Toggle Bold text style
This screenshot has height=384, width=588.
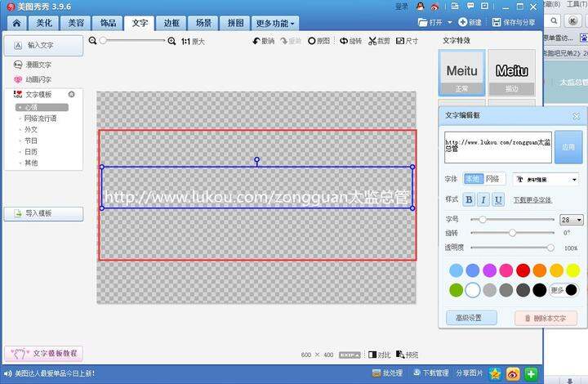469,200
